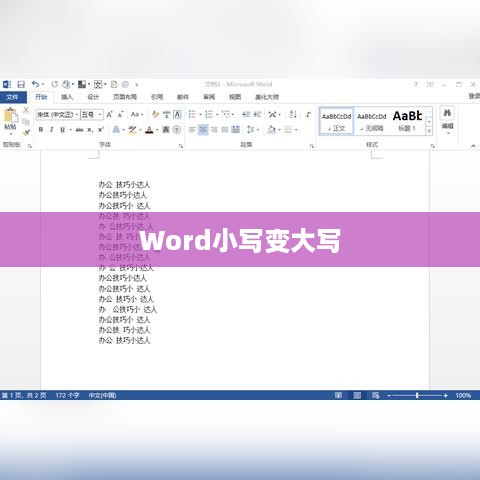This screenshot has width=480, height=480.
Task: Open the 编辑 Editing group button
Action: pyautogui.click(x=447, y=120)
